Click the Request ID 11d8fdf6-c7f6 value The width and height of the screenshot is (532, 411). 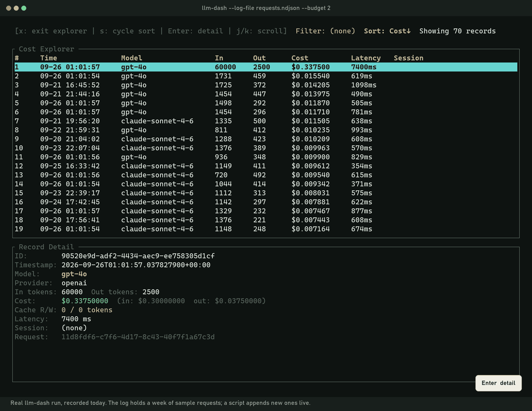(138, 337)
